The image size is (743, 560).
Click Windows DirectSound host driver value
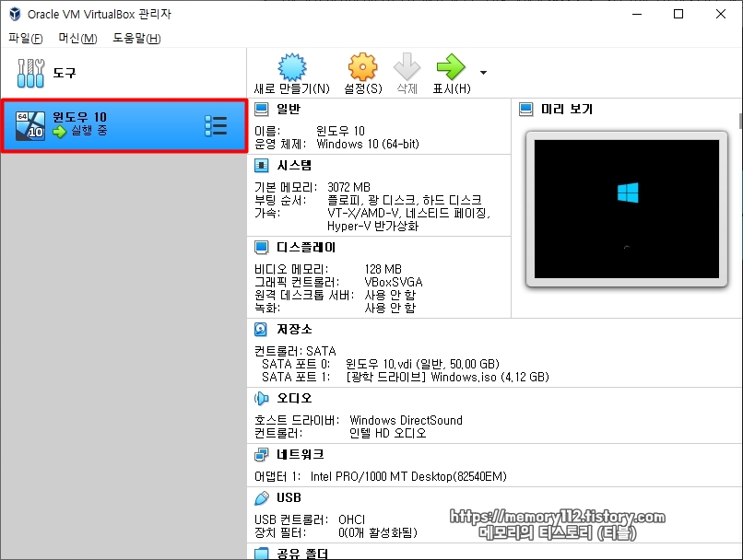point(406,420)
